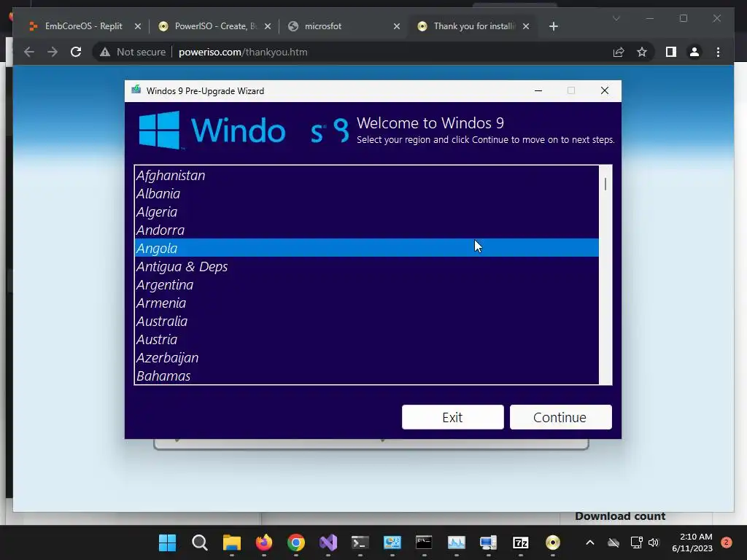Viewport: 747px width, 560px height.
Task: Open the notification badge showing 2
Action: (x=727, y=542)
